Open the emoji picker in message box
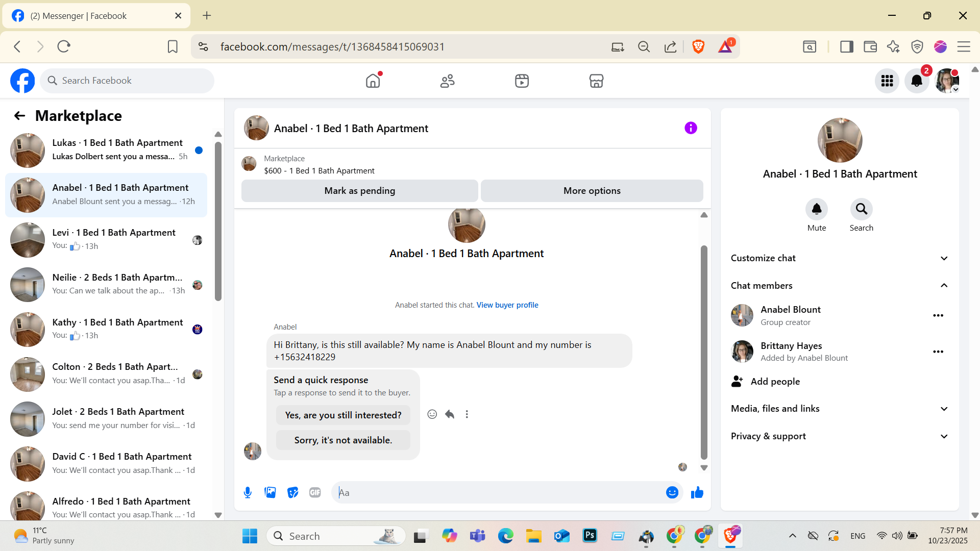 [672, 492]
